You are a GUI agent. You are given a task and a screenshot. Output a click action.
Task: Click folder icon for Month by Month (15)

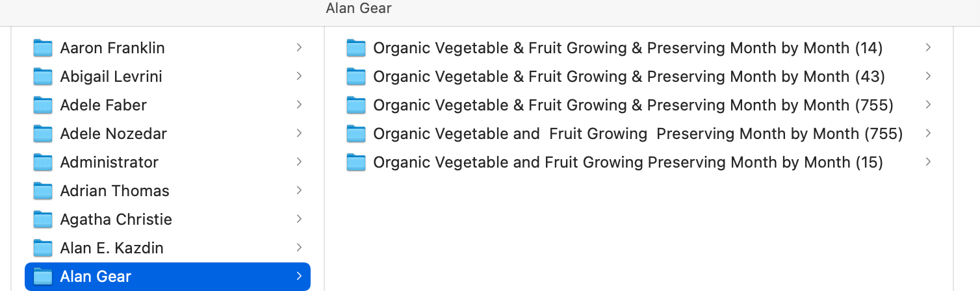(x=356, y=162)
